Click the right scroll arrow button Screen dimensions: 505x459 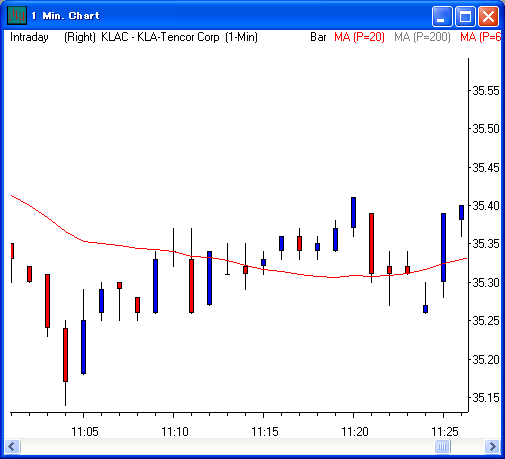[492, 446]
